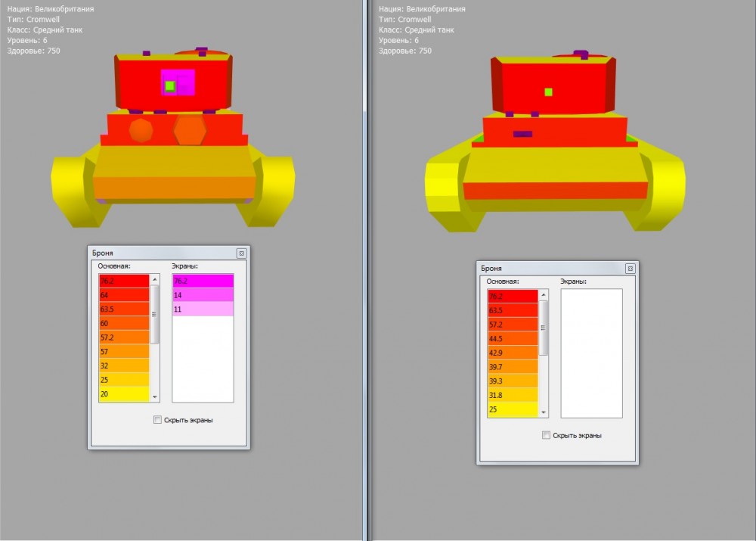The height and width of the screenshot is (541, 756).
Task: Select the magenta 76.2 screen armor entry
Action: (x=203, y=281)
